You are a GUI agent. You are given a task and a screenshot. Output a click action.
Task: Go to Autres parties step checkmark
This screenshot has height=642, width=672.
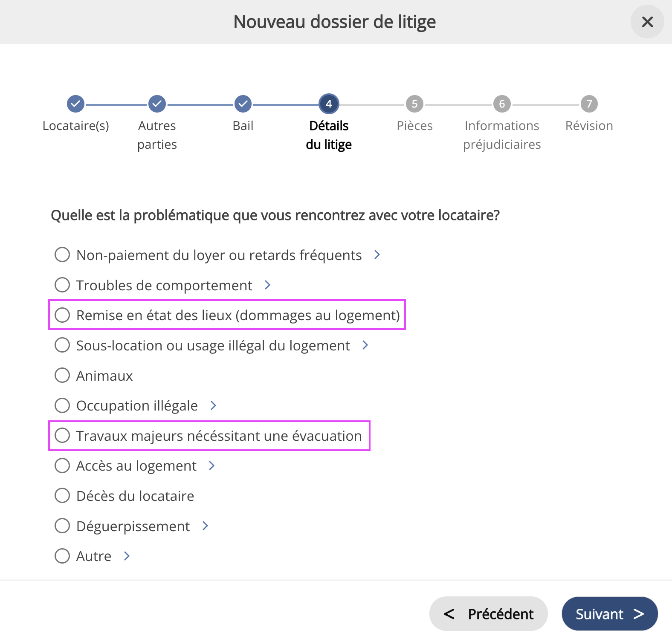(x=157, y=104)
